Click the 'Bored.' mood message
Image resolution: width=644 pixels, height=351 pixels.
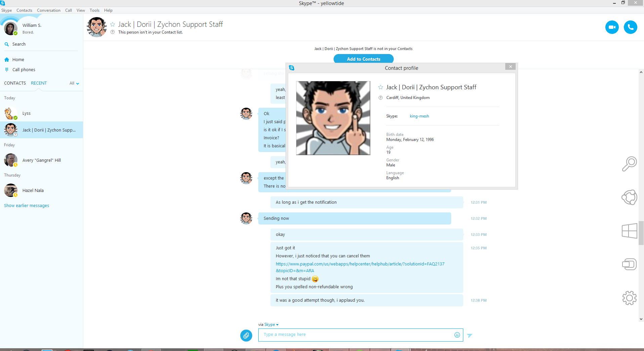coord(28,33)
